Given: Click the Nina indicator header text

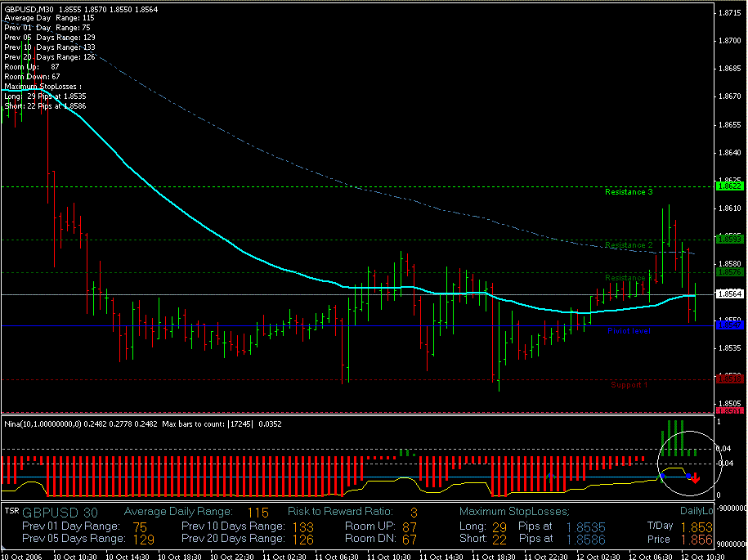Looking at the screenshot, I should click(82, 424).
